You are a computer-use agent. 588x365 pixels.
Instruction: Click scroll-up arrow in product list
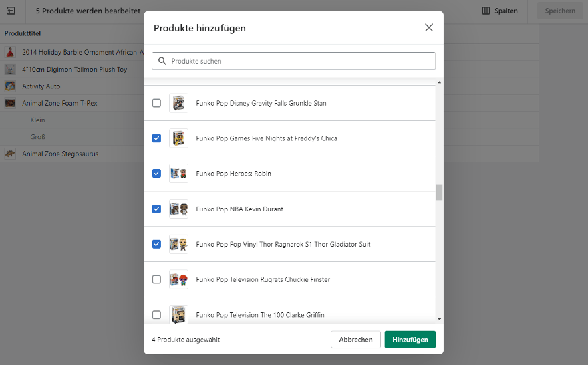pyautogui.click(x=439, y=82)
